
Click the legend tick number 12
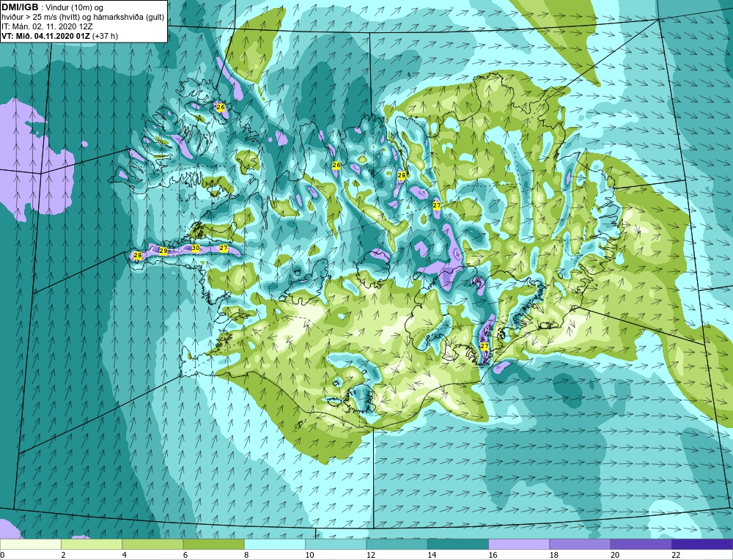[371, 555]
